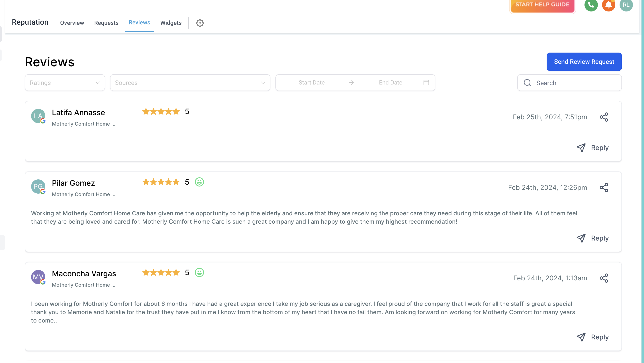Image resolution: width=644 pixels, height=363 pixels.
Task: Click smiley sentiment icon on Pilar Gomez review
Action: pos(199,182)
